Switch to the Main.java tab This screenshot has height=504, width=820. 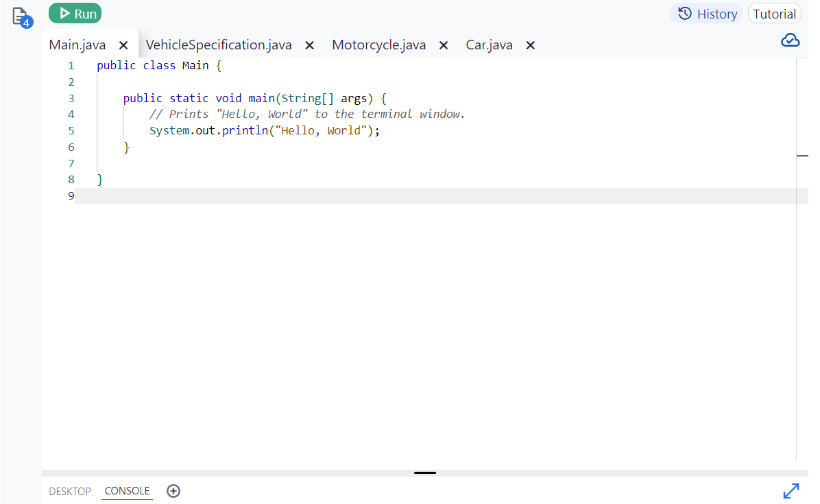77,45
